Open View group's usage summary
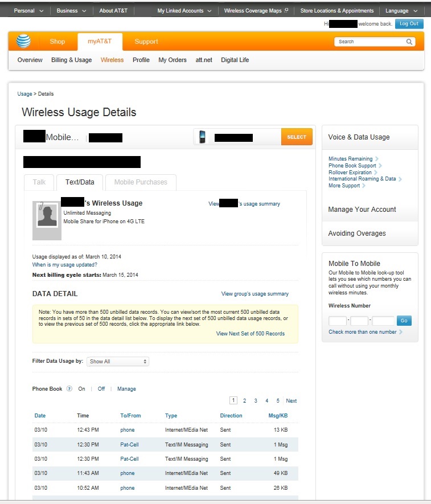Image resolution: width=431 pixels, height=504 pixels. point(255,294)
